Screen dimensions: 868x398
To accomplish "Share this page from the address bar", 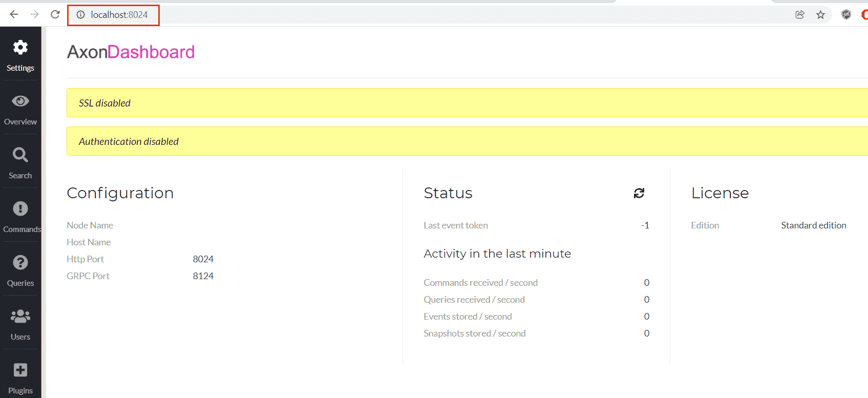I will [x=800, y=14].
